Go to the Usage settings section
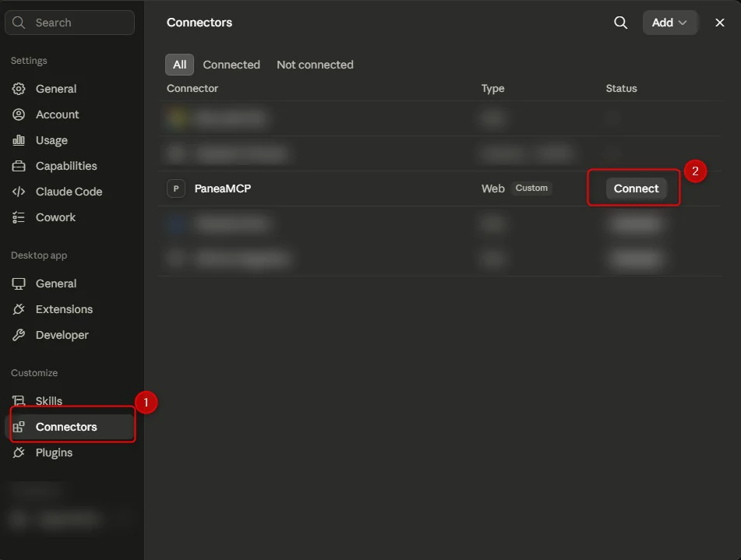This screenshot has height=560, width=741. coord(69,140)
